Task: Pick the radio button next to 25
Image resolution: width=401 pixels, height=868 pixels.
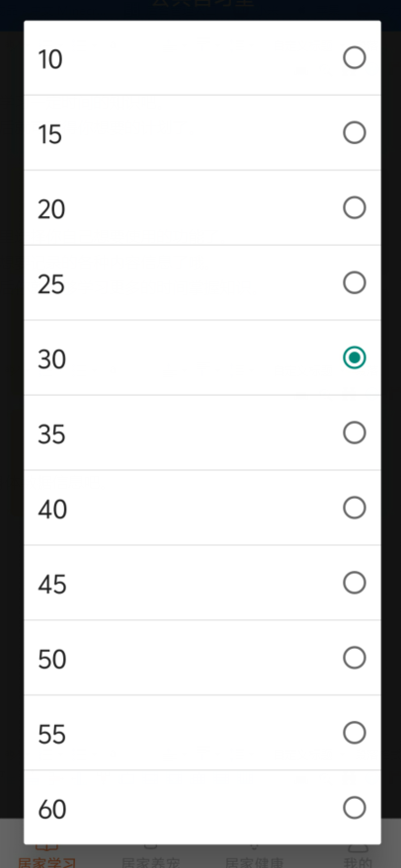Action: tap(355, 282)
